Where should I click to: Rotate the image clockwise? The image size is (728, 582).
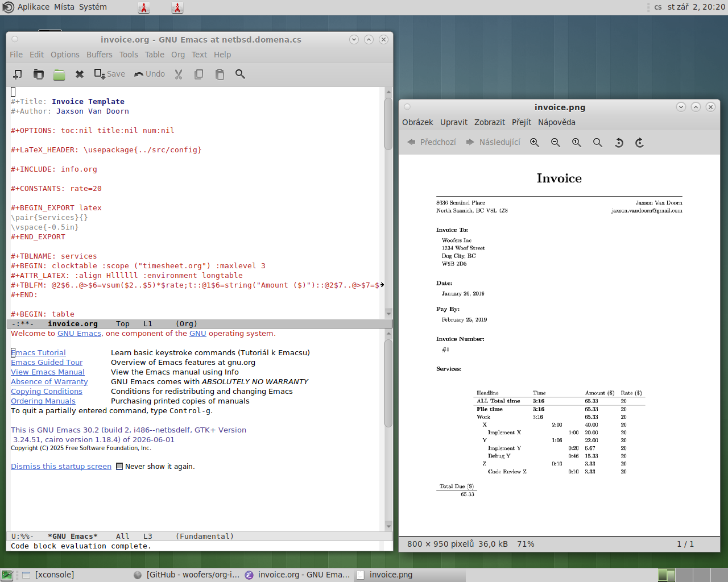click(640, 143)
